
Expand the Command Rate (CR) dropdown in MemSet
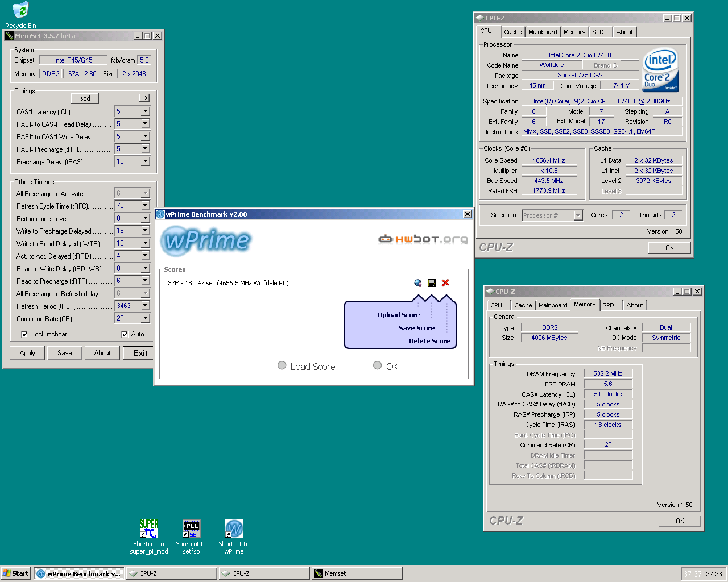coord(146,318)
